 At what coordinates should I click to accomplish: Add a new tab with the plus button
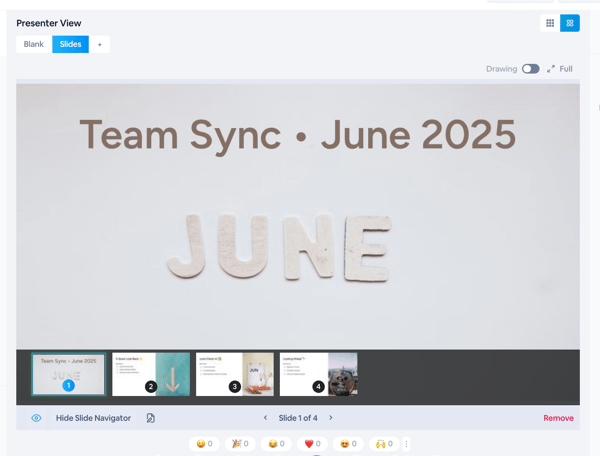(x=99, y=44)
